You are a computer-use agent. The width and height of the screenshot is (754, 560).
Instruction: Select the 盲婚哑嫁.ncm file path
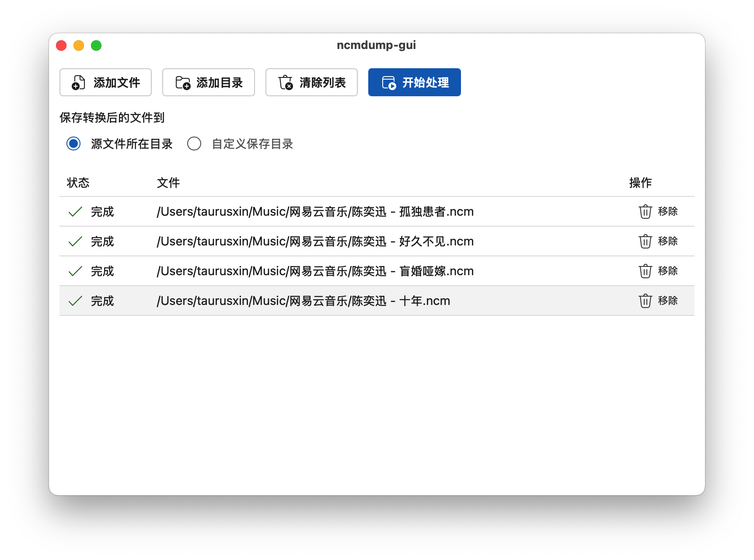click(315, 271)
